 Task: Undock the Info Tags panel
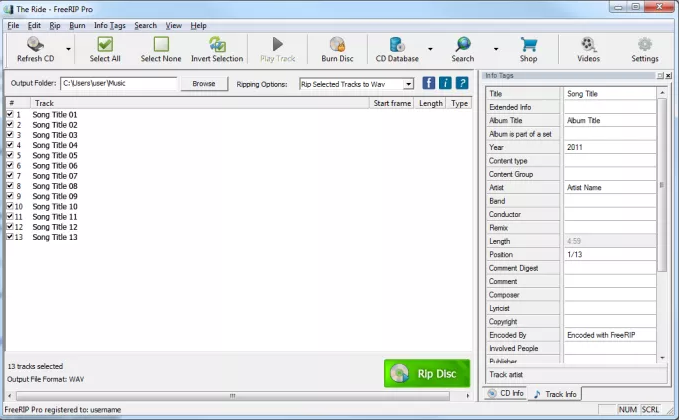660,76
